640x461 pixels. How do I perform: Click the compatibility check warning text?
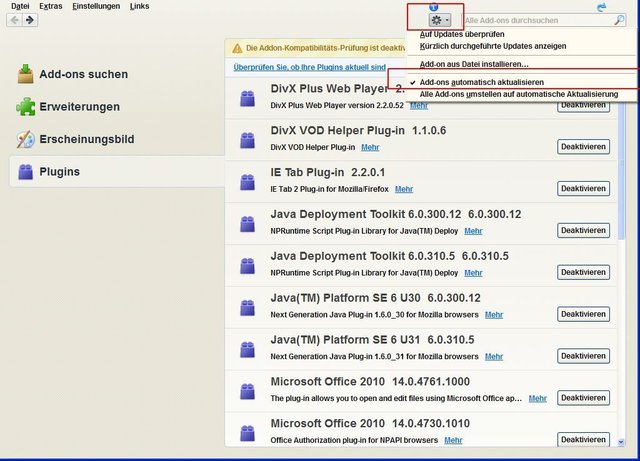tap(325, 48)
